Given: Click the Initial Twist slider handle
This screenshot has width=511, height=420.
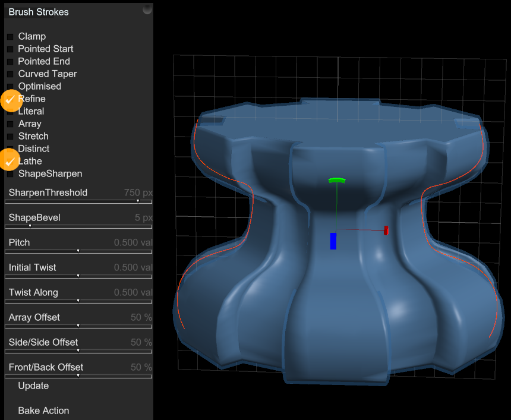Looking at the screenshot, I should [x=78, y=276].
